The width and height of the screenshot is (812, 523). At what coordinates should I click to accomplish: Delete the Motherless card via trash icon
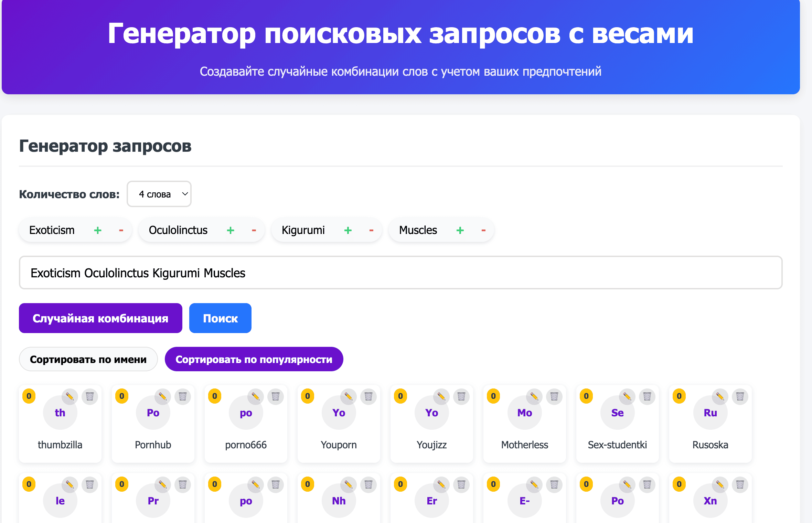tap(554, 397)
